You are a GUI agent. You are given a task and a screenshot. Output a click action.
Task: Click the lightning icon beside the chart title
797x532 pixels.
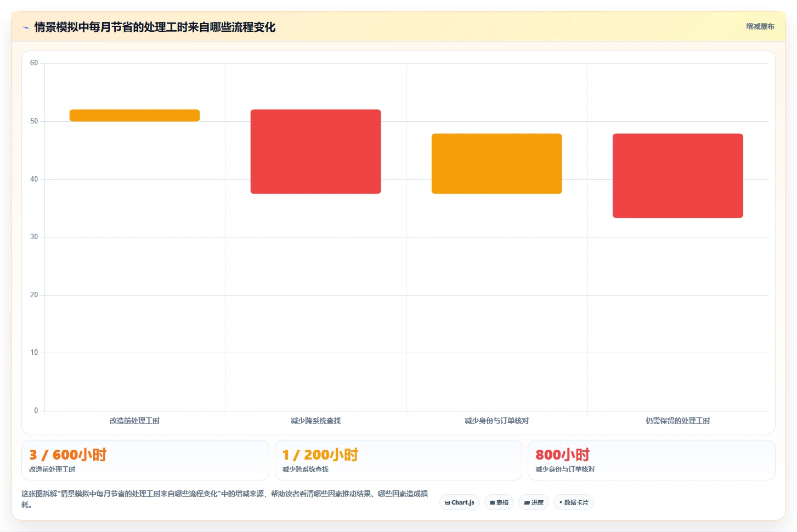26,27
